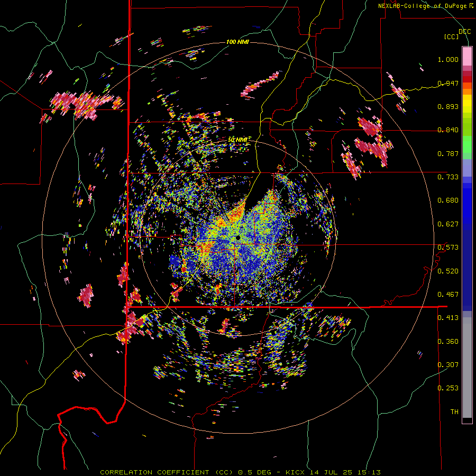Select the 0.413 scale value
Image resolution: width=476 pixels, height=476 pixels.
[448, 318]
